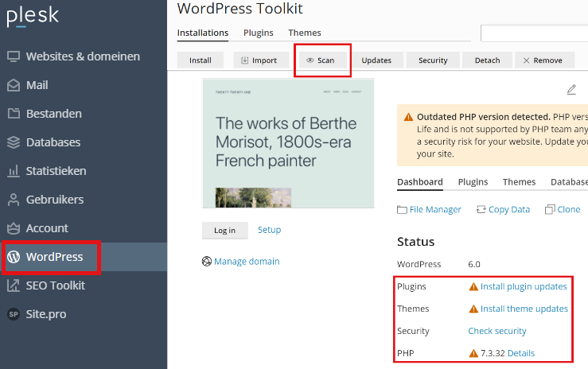This screenshot has width=588, height=369.
Task: Open the Setup link
Action: [269, 230]
